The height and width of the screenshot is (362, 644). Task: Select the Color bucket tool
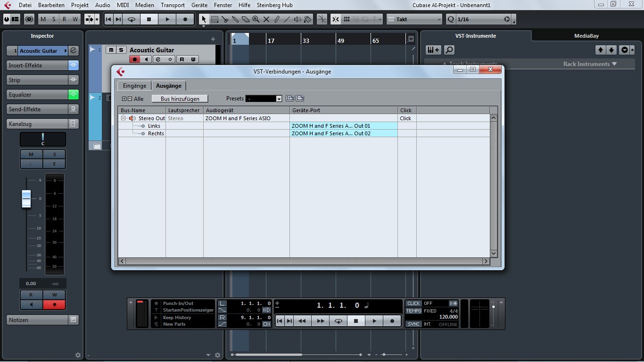[x=308, y=19]
